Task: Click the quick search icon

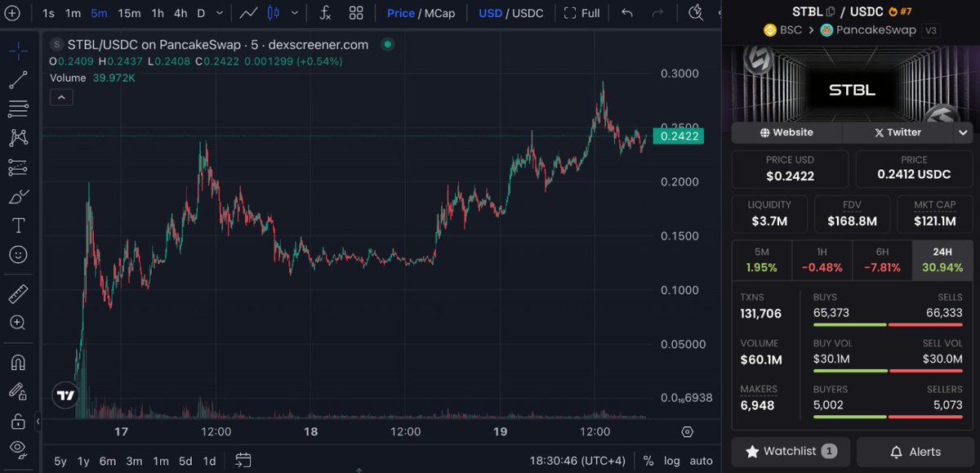Action: (x=695, y=12)
